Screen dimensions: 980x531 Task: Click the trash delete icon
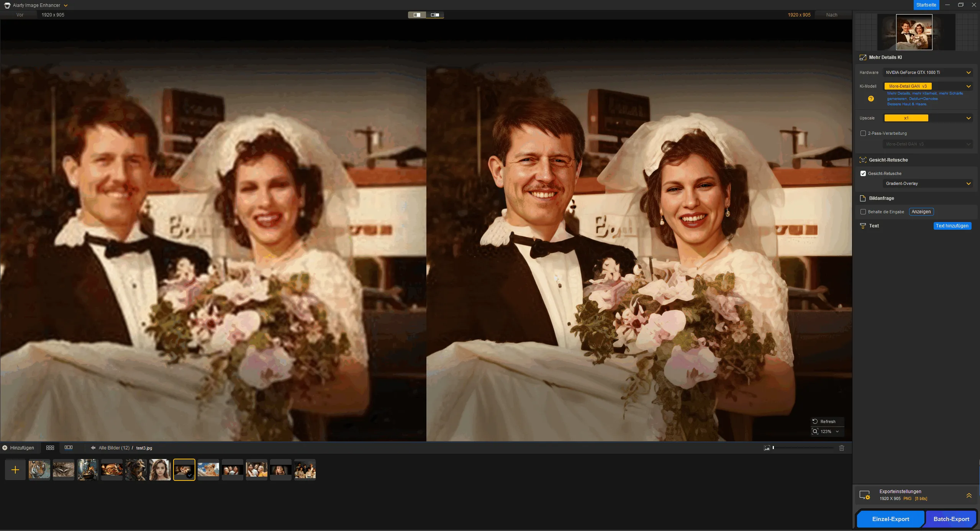842,448
